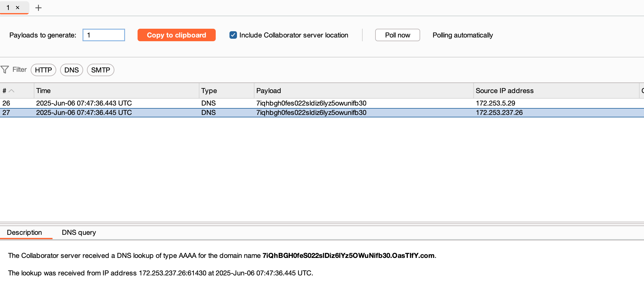Select the Description tab
Screen dimensions: 644x296
pyautogui.click(x=24, y=232)
